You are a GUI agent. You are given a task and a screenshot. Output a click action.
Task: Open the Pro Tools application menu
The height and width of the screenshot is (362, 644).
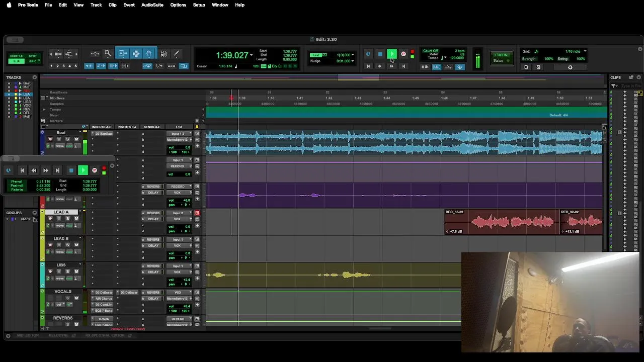tap(28, 5)
